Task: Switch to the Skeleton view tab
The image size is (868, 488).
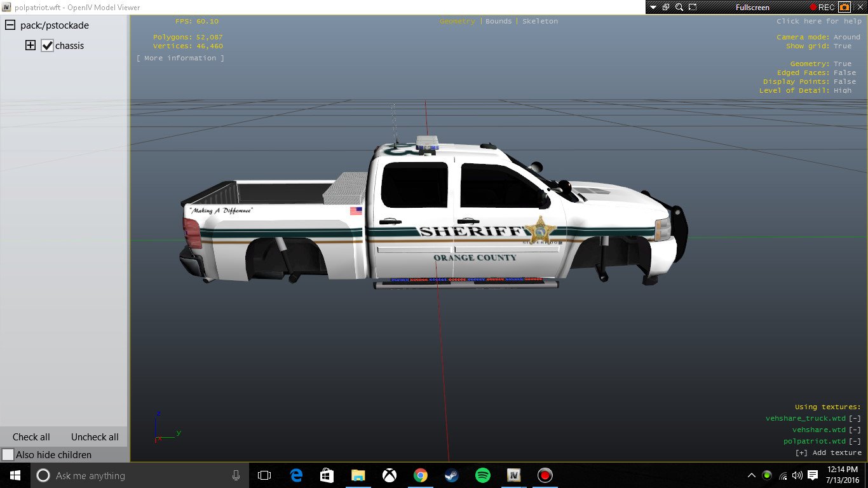Action: click(x=540, y=22)
